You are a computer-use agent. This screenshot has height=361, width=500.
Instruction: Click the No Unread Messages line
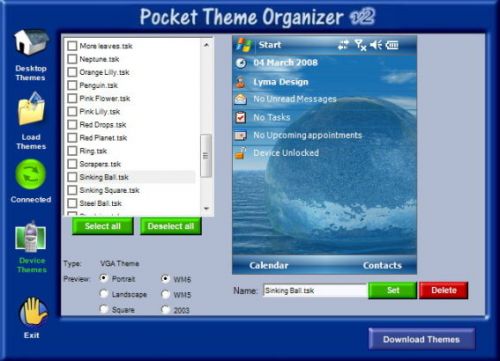[x=295, y=99]
